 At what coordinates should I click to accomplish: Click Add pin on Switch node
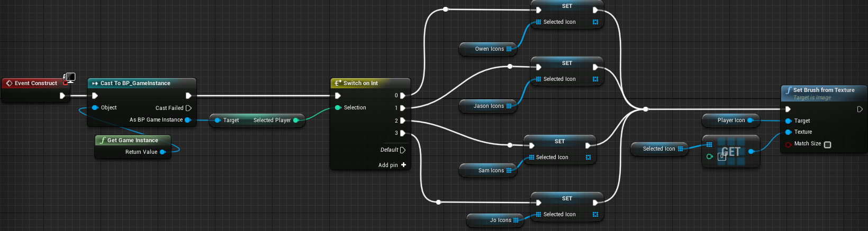[x=392, y=165]
